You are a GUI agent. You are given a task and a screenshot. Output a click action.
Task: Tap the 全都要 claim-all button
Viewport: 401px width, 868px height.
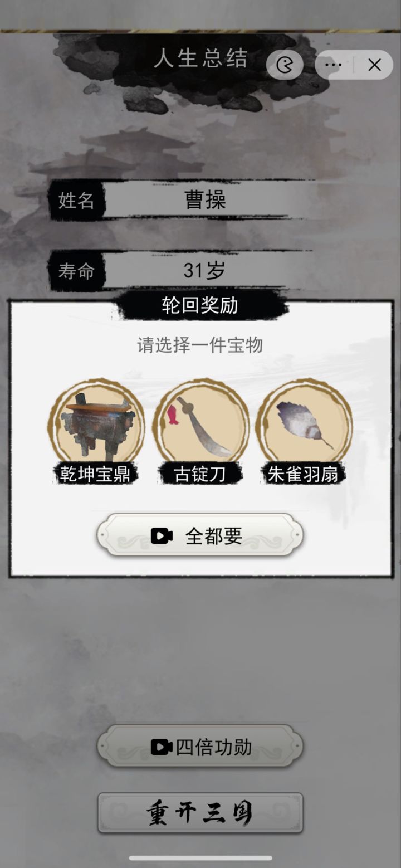tap(200, 536)
